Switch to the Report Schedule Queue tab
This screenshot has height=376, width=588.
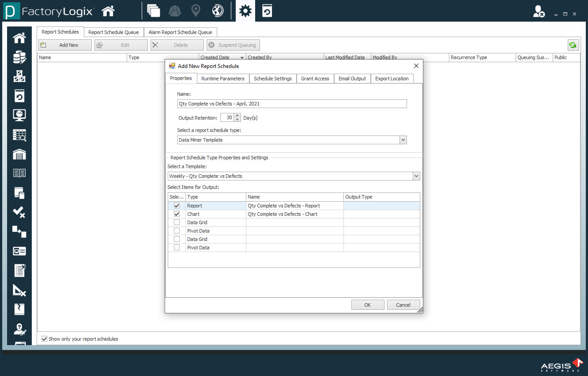113,32
